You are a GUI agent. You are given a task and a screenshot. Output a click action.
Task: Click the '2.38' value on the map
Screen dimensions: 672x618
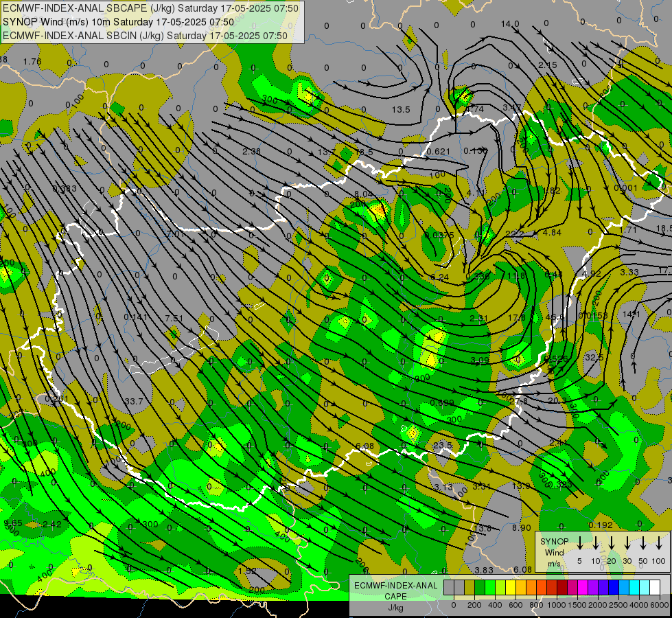pyautogui.click(x=251, y=151)
